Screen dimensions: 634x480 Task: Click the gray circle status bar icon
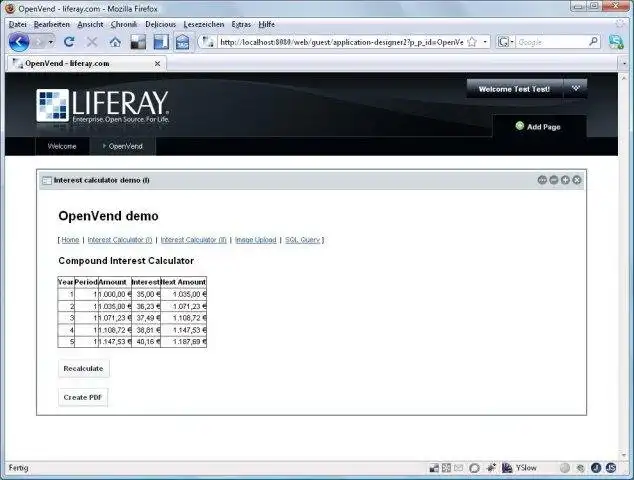(565, 468)
